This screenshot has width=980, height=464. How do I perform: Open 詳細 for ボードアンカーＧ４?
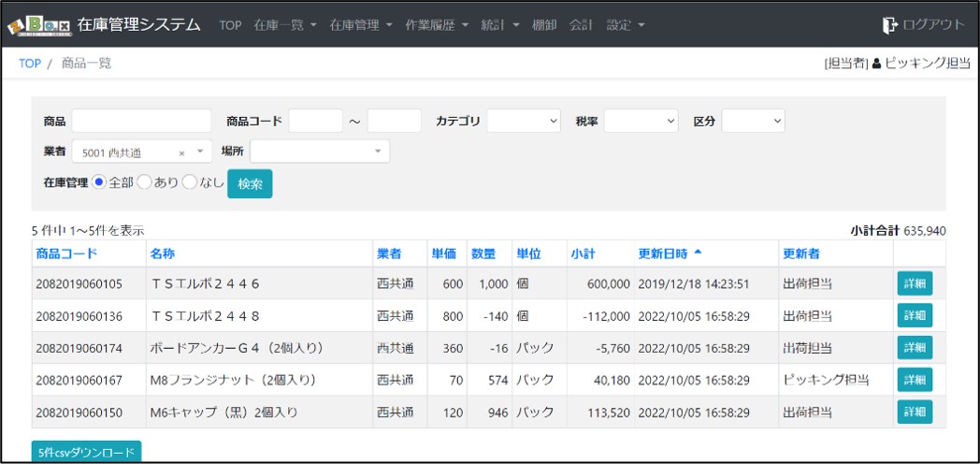point(915,348)
